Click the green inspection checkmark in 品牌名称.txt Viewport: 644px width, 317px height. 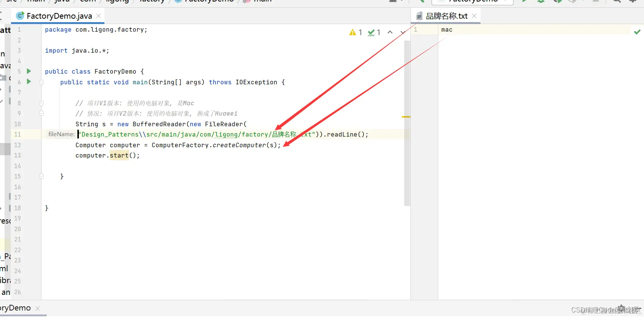click(x=637, y=32)
